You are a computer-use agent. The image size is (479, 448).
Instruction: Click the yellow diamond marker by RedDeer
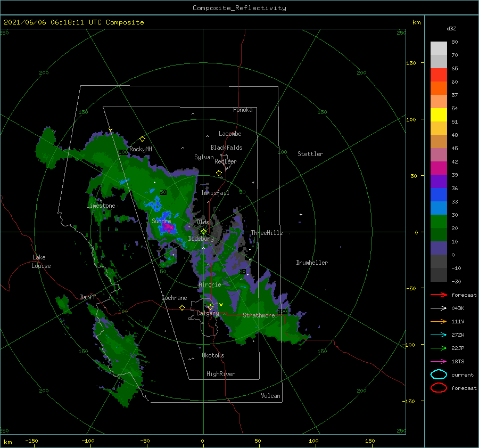tap(219, 173)
